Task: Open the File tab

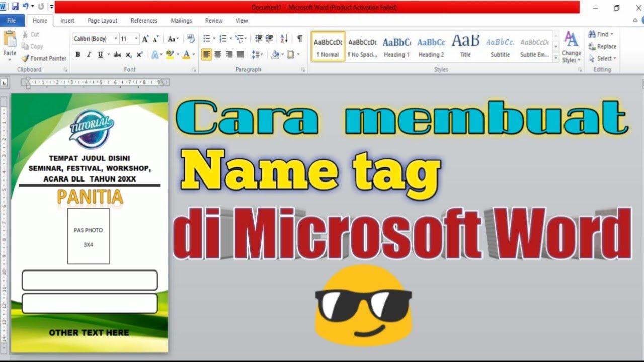Action: (12, 21)
